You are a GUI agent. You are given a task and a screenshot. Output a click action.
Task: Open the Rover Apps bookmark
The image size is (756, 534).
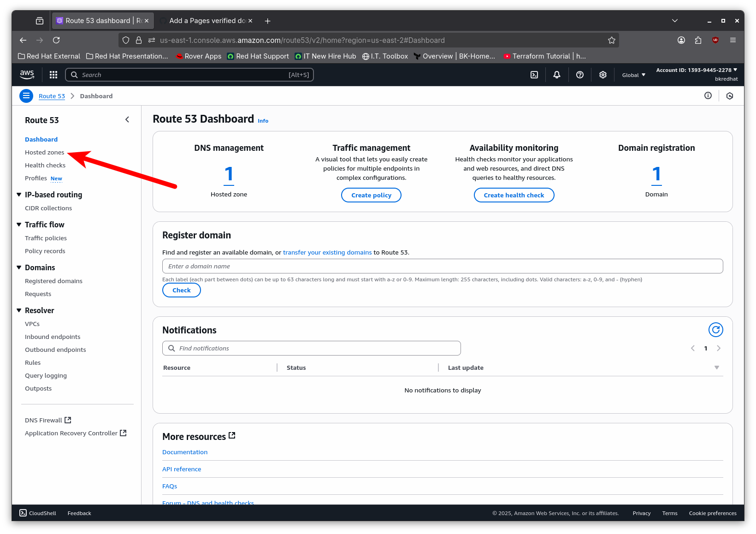[199, 56]
